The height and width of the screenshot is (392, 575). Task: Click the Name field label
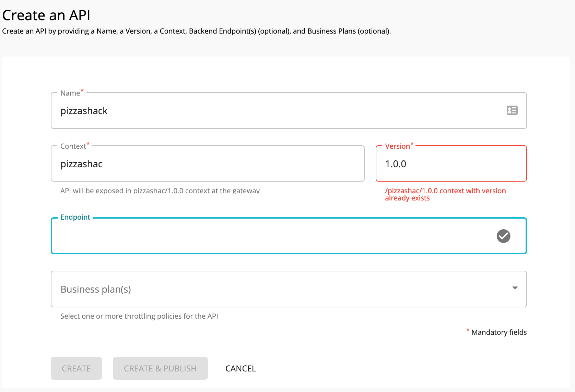coord(72,93)
